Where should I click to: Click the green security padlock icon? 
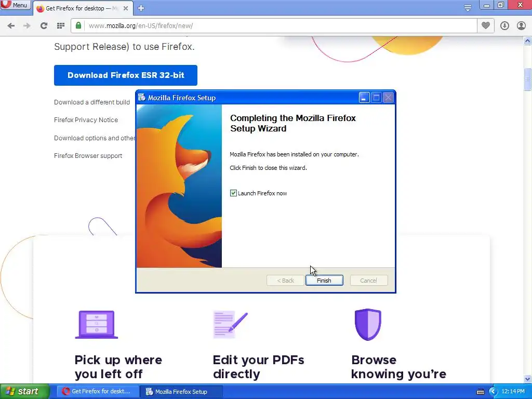pos(78,26)
